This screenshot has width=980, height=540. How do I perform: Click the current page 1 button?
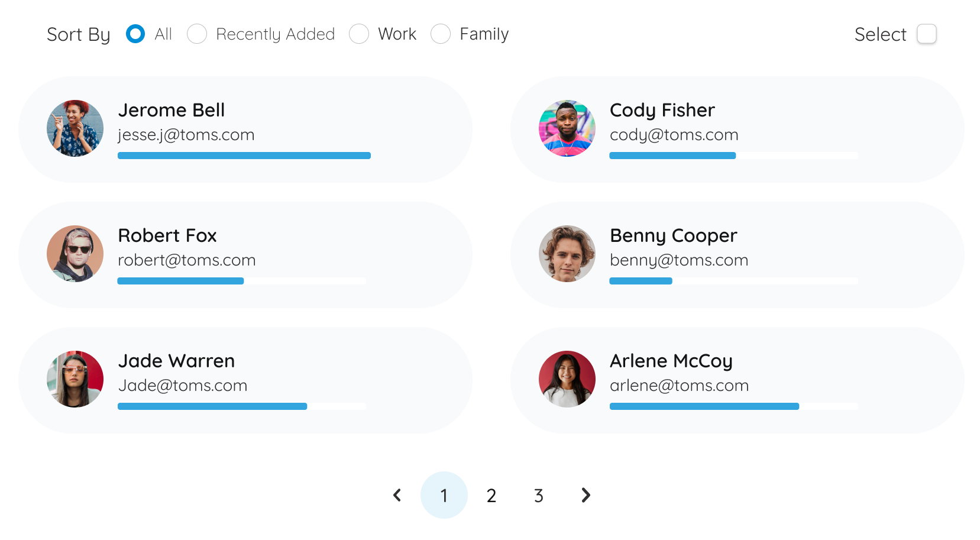tap(444, 496)
